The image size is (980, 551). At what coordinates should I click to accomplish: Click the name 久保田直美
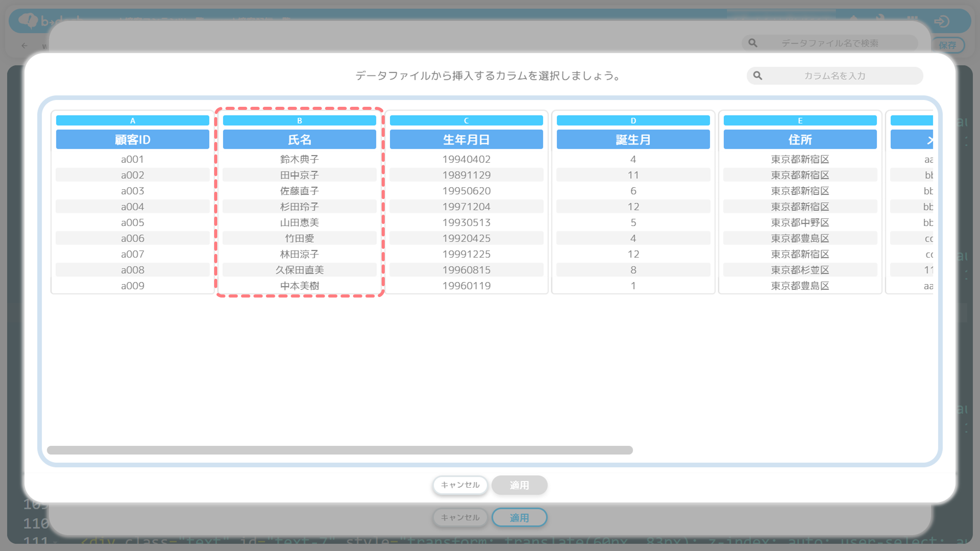click(300, 270)
